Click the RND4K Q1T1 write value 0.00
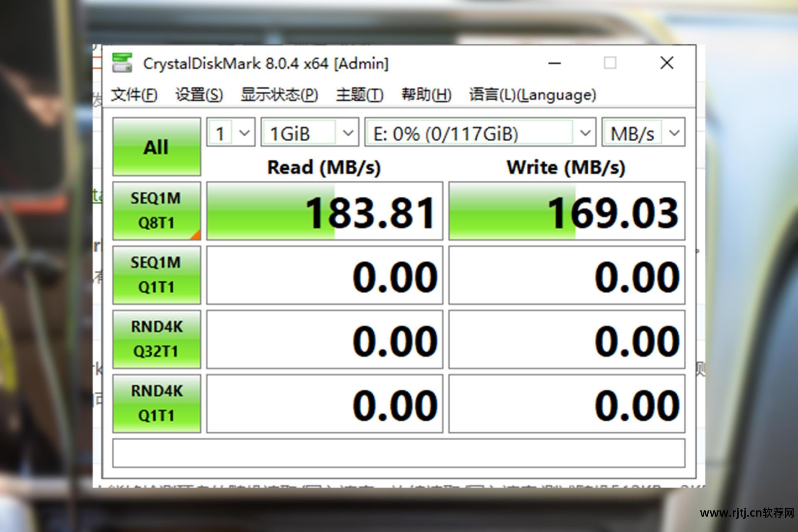The image size is (798, 532). (x=567, y=404)
